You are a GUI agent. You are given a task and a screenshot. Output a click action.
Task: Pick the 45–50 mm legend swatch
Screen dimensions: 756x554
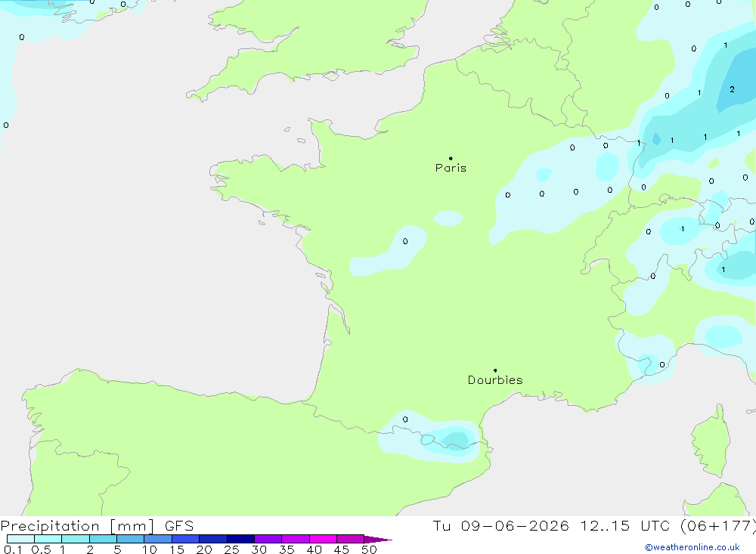tap(351, 539)
